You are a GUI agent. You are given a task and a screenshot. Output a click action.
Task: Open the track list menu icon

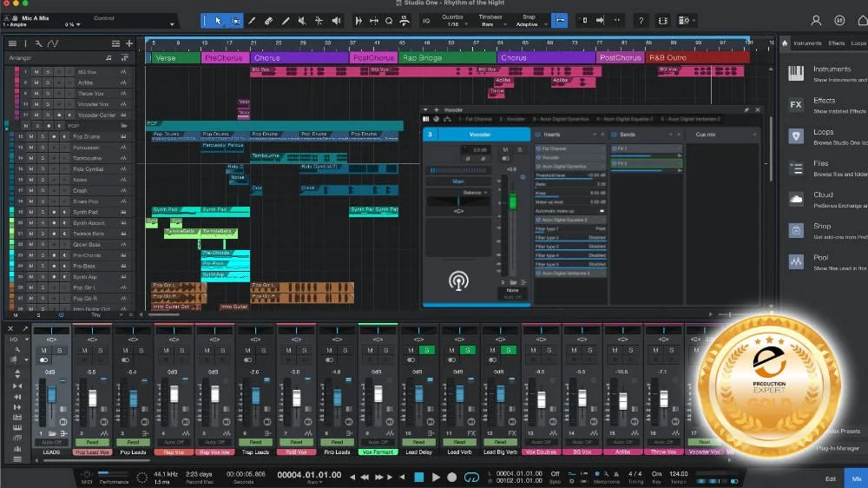[12, 43]
